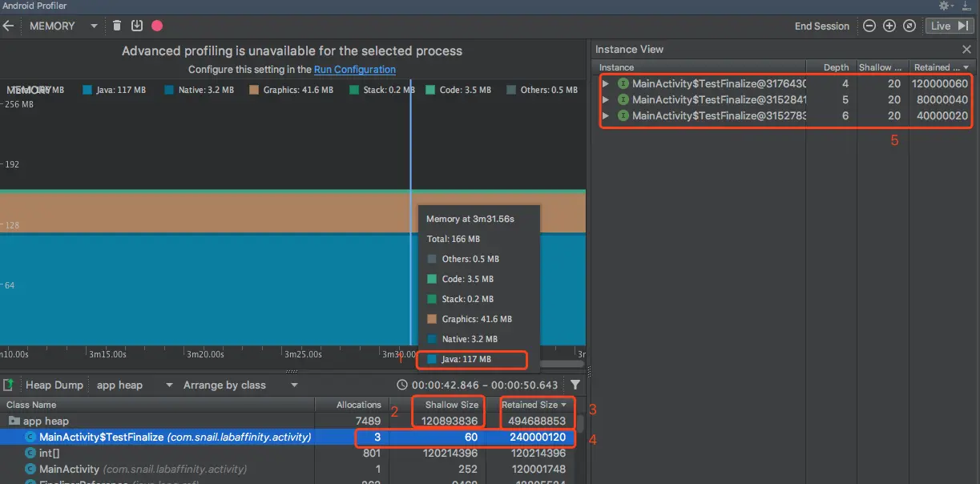Open the profiler settings gear icon

click(946, 6)
